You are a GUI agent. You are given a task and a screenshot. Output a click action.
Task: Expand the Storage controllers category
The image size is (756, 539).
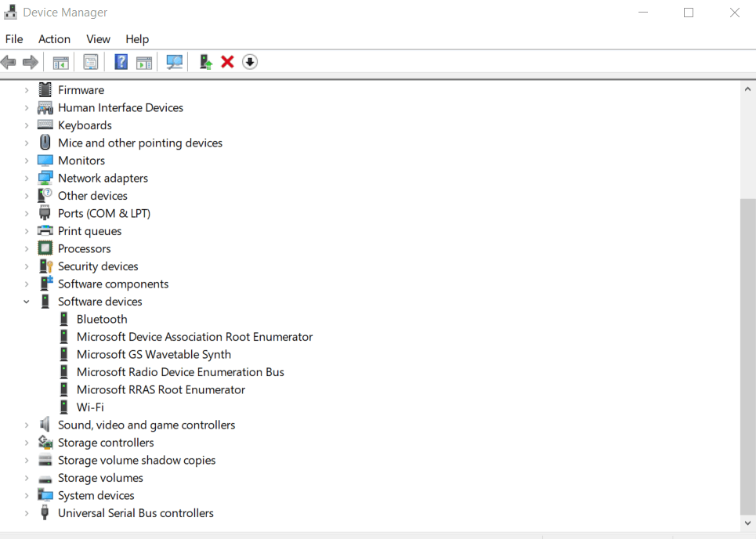[27, 443]
